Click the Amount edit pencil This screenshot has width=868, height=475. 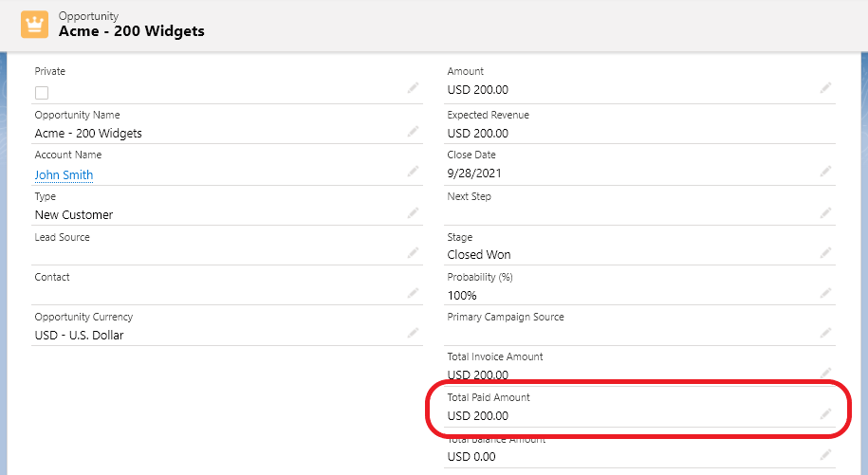[x=826, y=88]
